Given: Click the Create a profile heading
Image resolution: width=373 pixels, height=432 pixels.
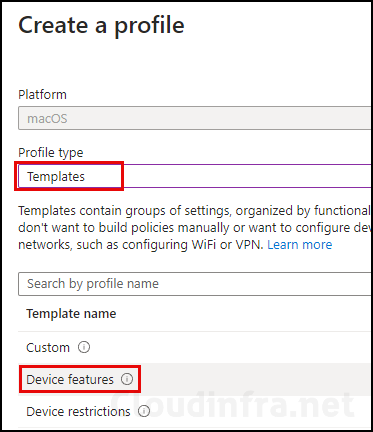Looking at the screenshot, I should [101, 26].
